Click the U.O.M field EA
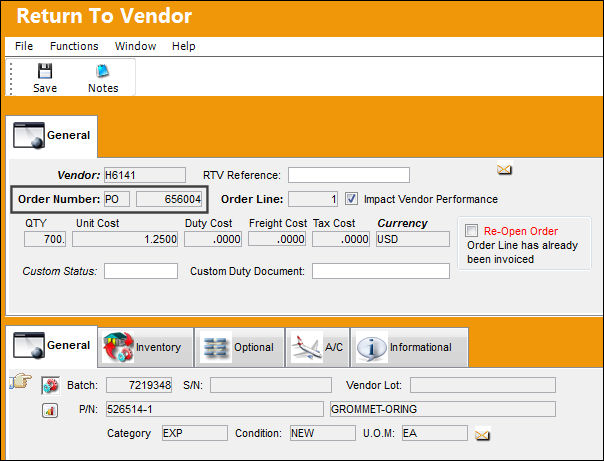 [x=435, y=433]
